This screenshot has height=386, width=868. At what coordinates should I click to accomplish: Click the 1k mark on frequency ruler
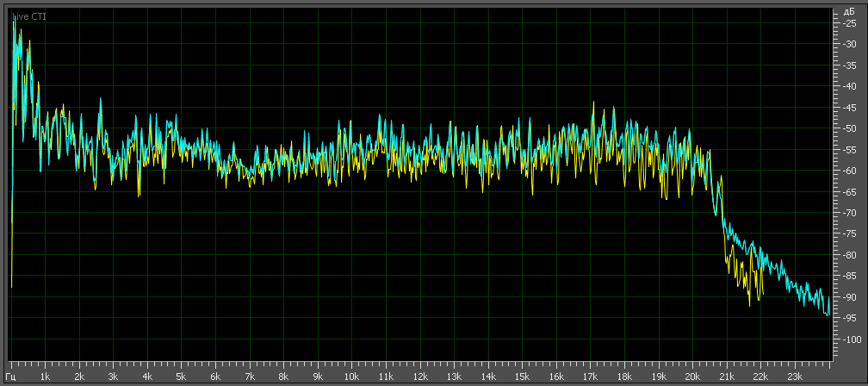point(46,377)
